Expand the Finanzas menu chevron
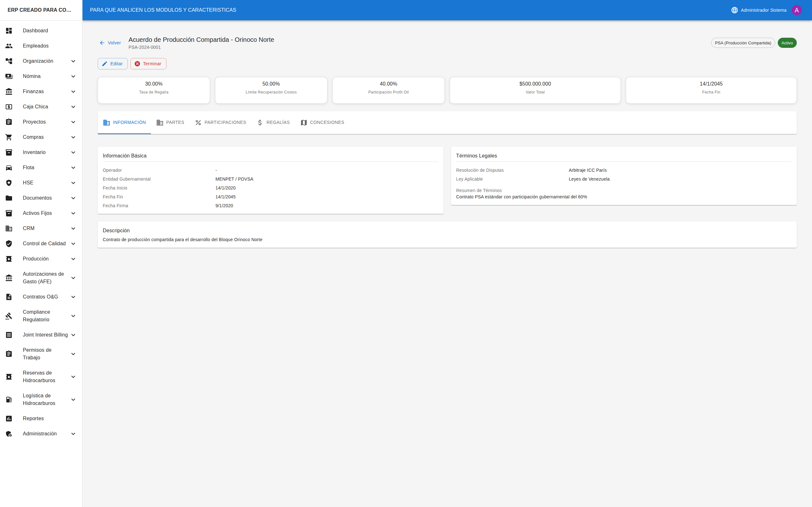812x507 pixels. point(73,92)
